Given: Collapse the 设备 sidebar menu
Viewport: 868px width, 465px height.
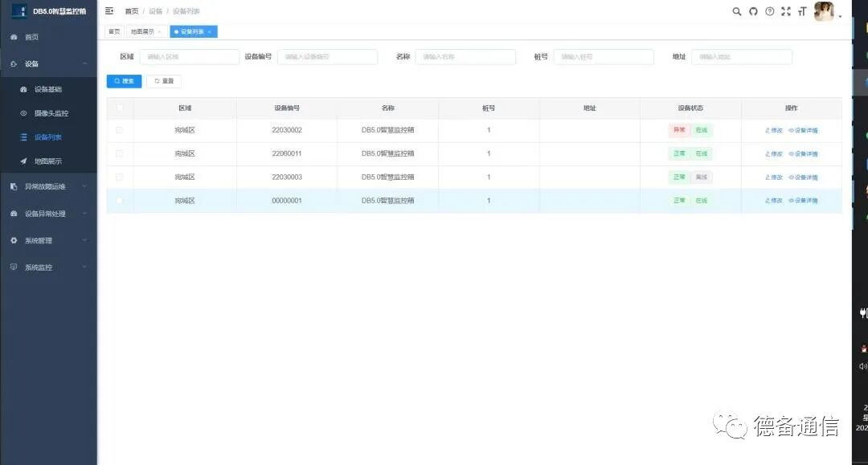Looking at the screenshot, I should 49,63.
